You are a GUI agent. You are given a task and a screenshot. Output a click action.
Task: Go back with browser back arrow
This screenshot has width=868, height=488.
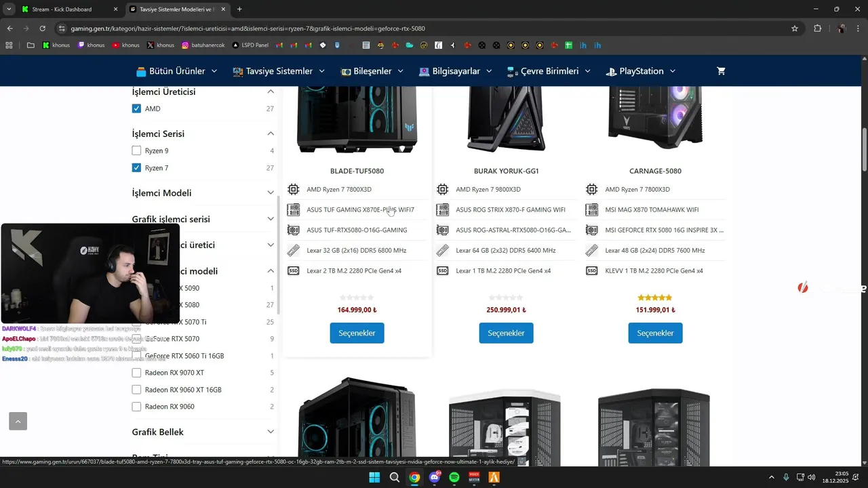coord(10,28)
